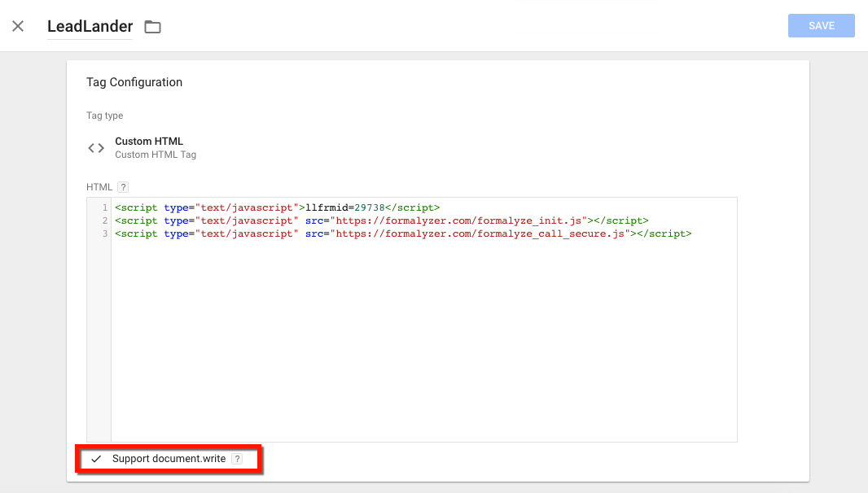The width and height of the screenshot is (868, 493).
Task: Close the LeadLander tag editor
Action: [x=18, y=26]
